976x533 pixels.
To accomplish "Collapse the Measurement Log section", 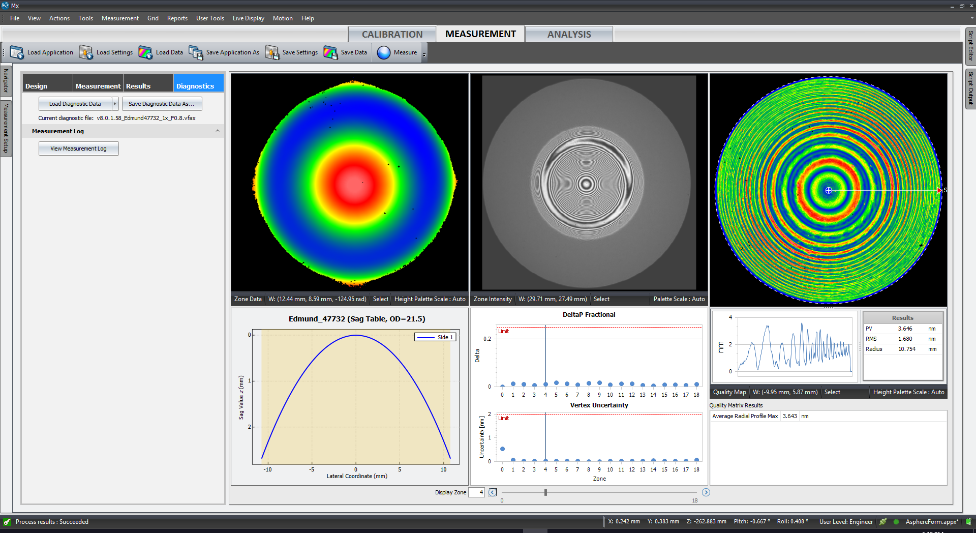I will [x=218, y=131].
